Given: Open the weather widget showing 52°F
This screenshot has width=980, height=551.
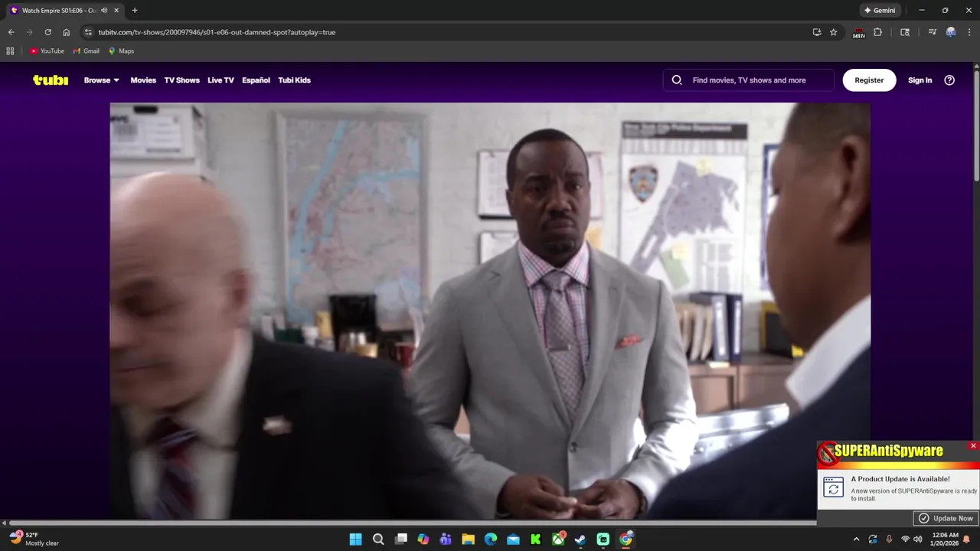Looking at the screenshot, I should (x=34, y=539).
